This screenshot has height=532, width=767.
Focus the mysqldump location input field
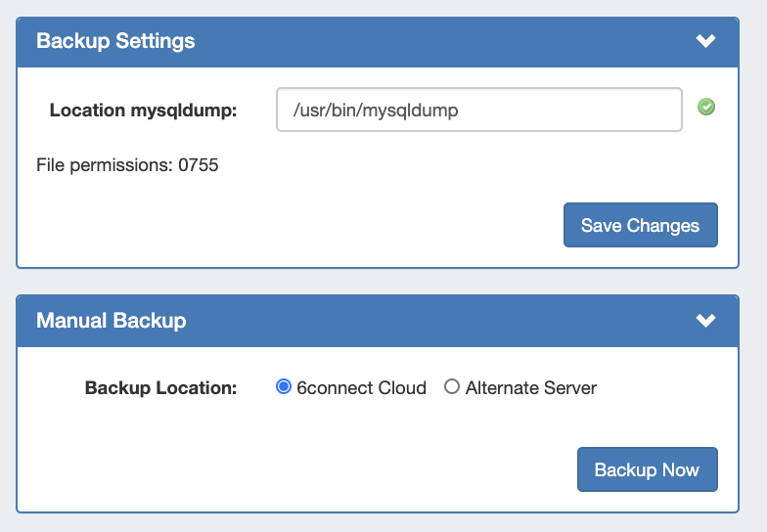click(x=478, y=111)
